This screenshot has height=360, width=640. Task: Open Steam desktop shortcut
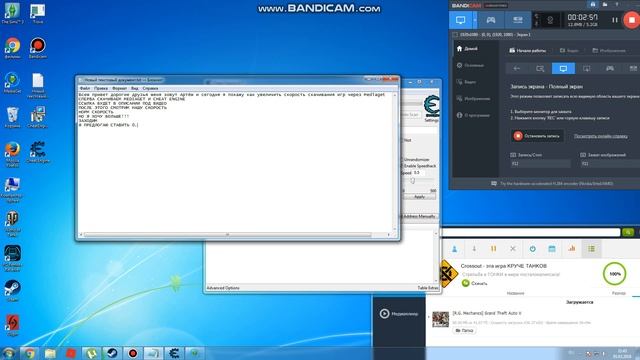(x=12, y=291)
